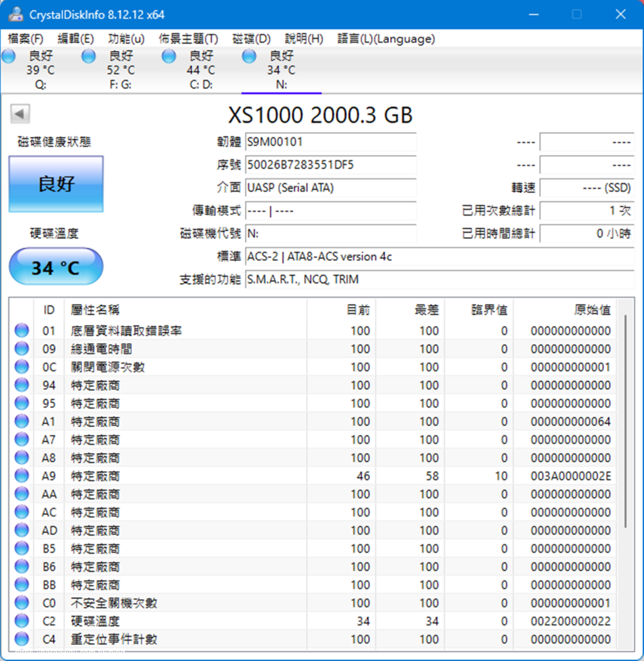Click the status icon for attribute B5
This screenshot has height=661, width=644.
tap(21, 548)
